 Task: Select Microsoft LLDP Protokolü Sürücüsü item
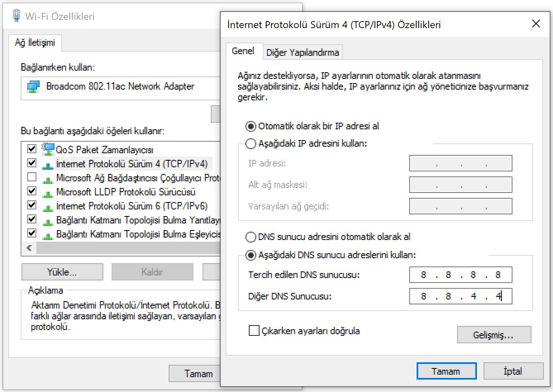coord(126,192)
